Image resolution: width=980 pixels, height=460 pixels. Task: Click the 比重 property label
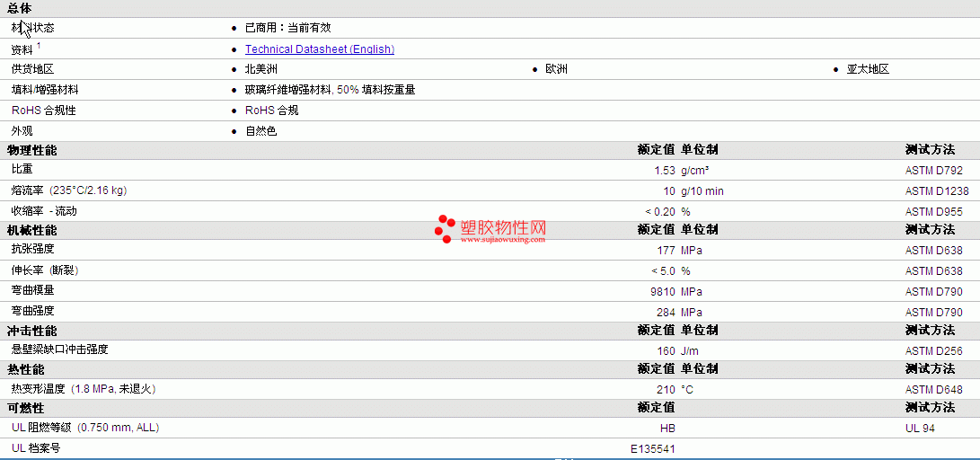pyautogui.click(x=22, y=170)
